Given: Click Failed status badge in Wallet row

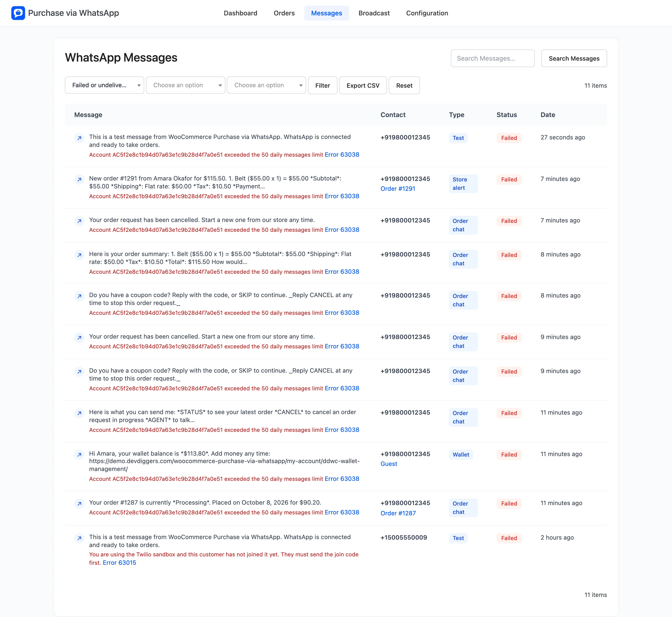Looking at the screenshot, I should [x=509, y=455].
